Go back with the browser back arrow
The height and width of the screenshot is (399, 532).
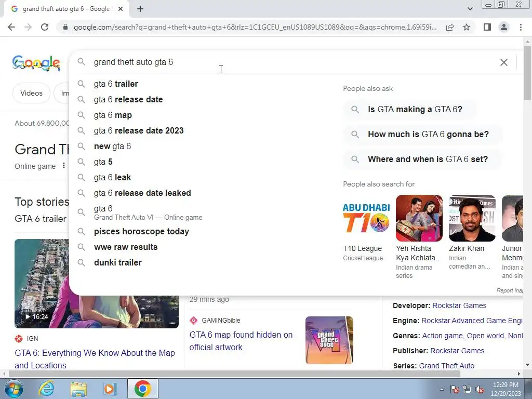tap(11, 27)
